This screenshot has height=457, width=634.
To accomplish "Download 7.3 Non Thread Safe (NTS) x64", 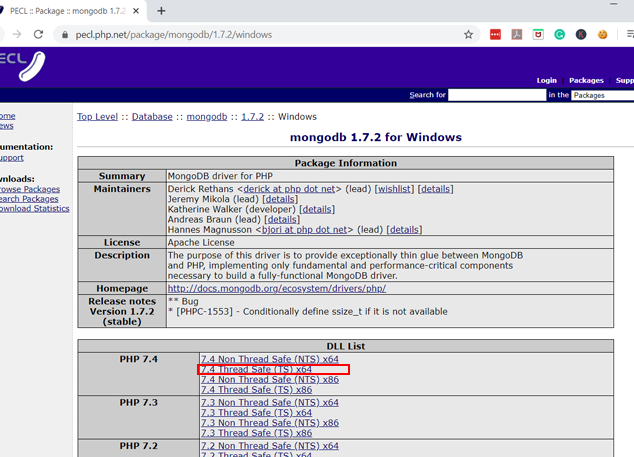I will pyautogui.click(x=270, y=402).
